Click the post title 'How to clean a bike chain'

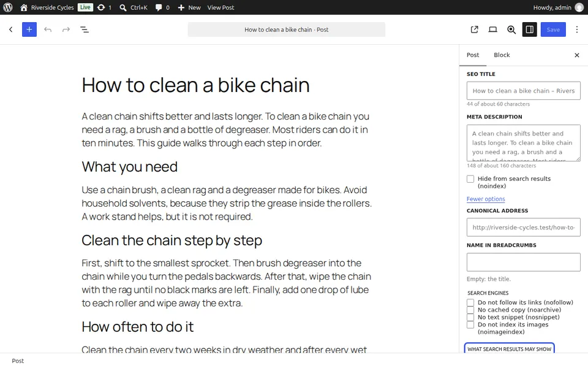click(196, 85)
